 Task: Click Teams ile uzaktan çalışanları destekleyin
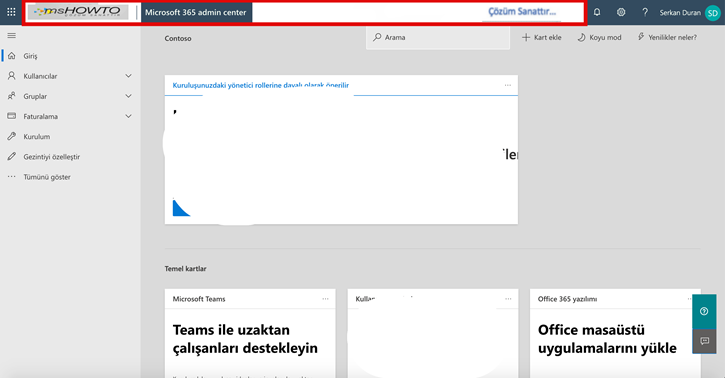pos(245,339)
